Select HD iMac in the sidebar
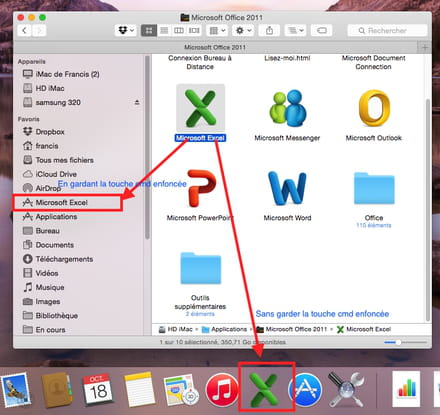 [43, 88]
